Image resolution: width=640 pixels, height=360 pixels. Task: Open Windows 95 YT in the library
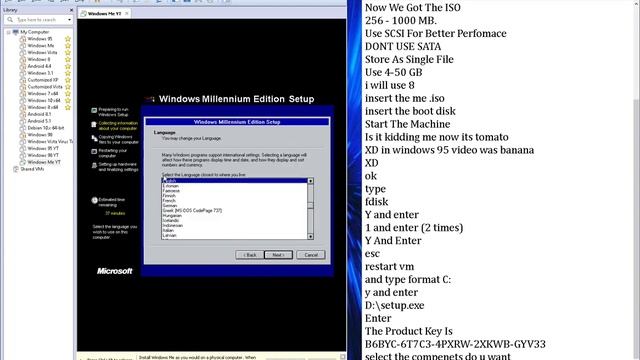[43, 149]
